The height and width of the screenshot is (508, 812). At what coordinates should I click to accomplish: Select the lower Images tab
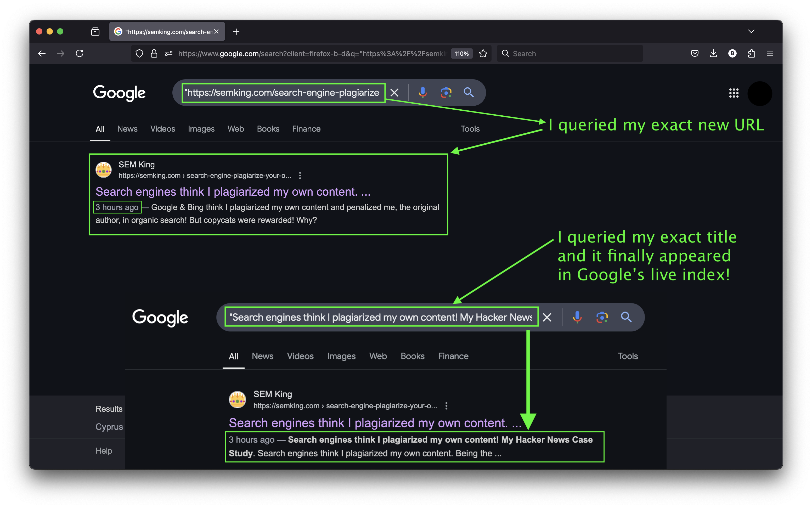[x=341, y=356]
